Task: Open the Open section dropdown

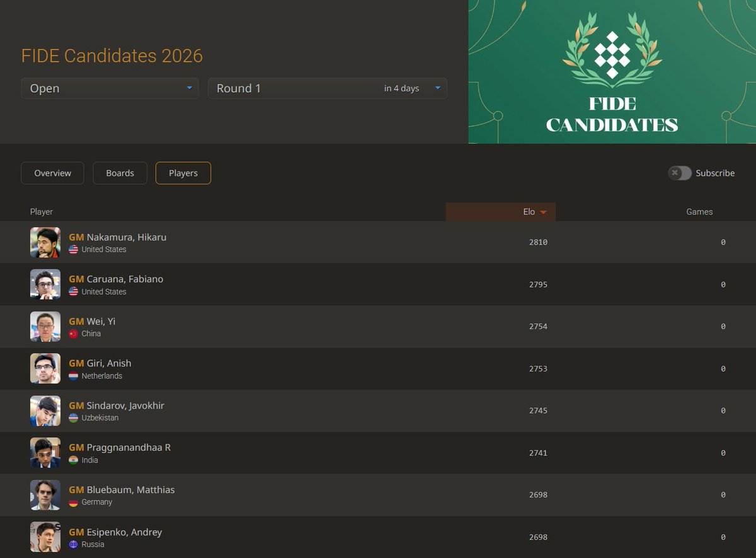Action: [110, 88]
